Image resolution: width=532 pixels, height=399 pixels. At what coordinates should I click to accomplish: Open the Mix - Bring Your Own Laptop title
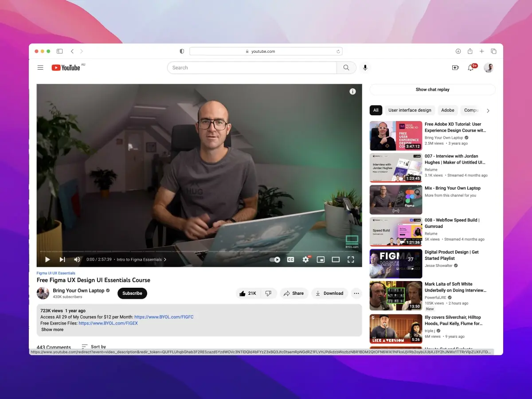click(453, 188)
